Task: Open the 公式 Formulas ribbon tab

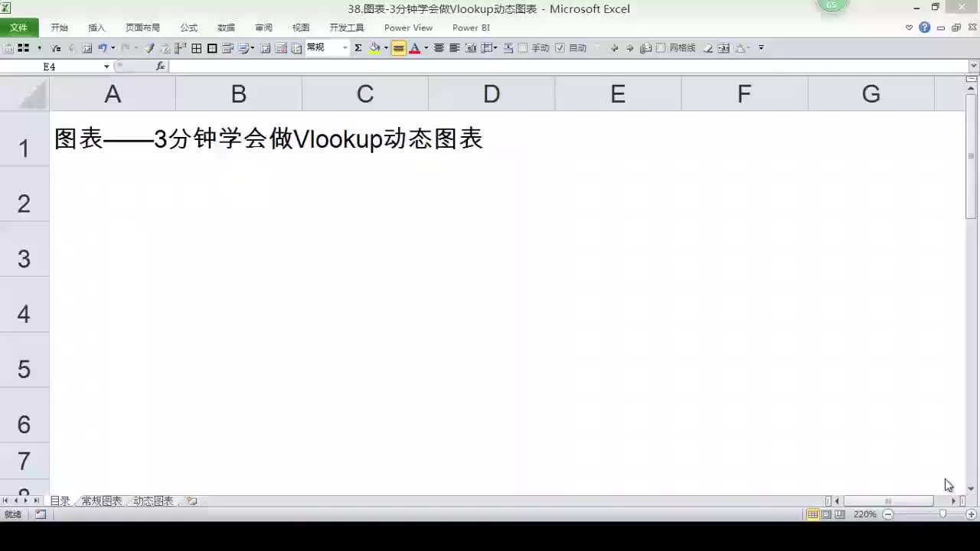Action: 188,28
